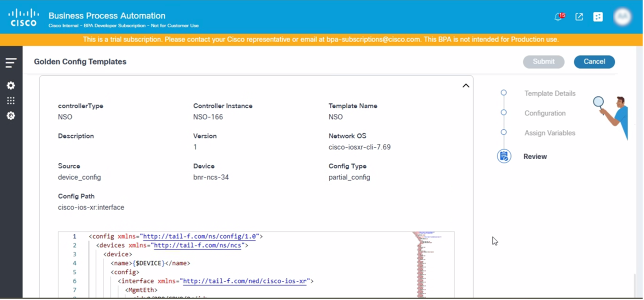Image resolution: width=644 pixels, height=300 pixels.
Task: Go to the Template Details step
Action: (x=550, y=94)
